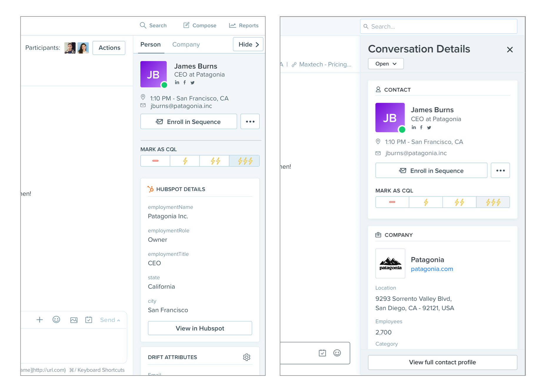Open Drift Attributes settings gear
The image size is (546, 392).
(247, 357)
